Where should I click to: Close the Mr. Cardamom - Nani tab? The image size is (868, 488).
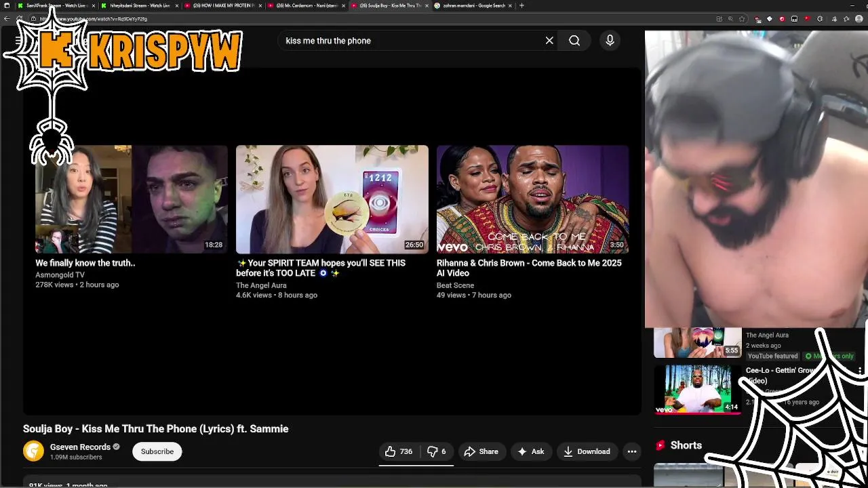[x=343, y=5]
